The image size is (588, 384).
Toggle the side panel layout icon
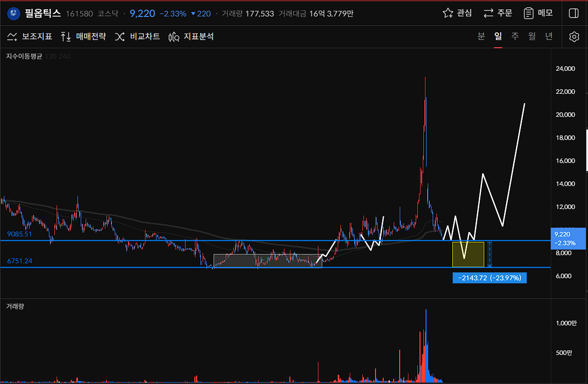pyautogui.click(x=574, y=13)
